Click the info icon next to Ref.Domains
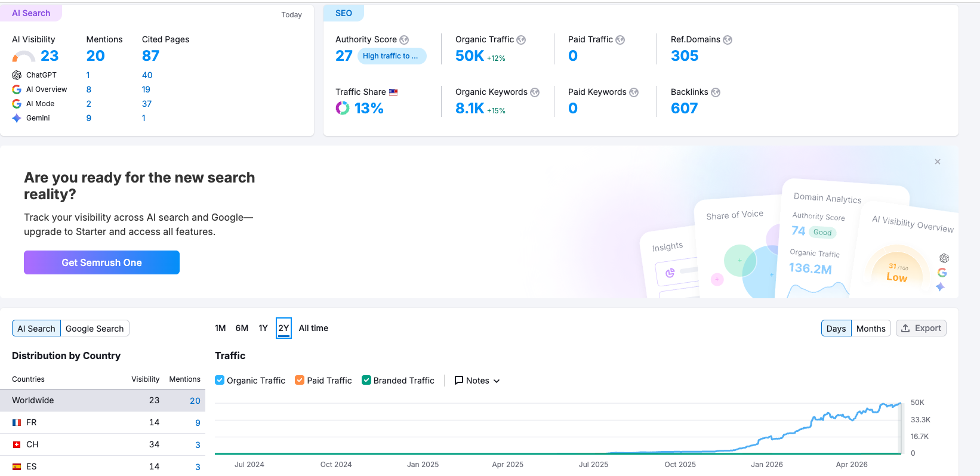The width and height of the screenshot is (980, 476). tap(728, 40)
